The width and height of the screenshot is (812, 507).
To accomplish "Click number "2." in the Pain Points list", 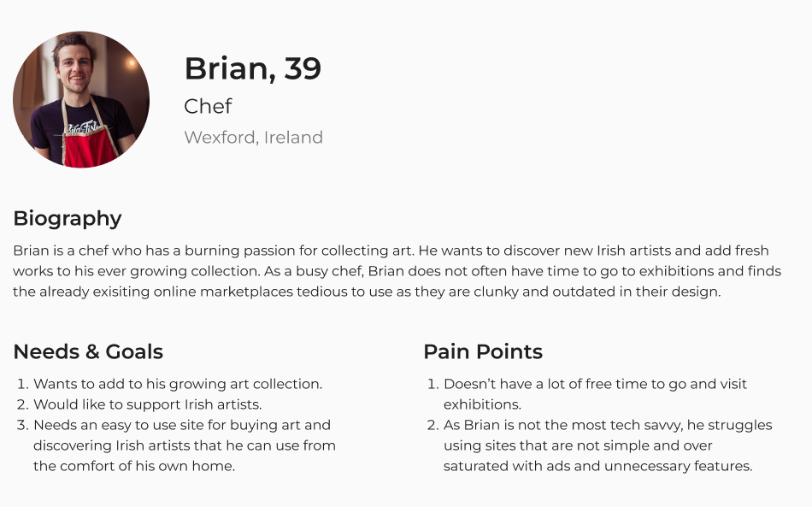I will pos(432,426).
